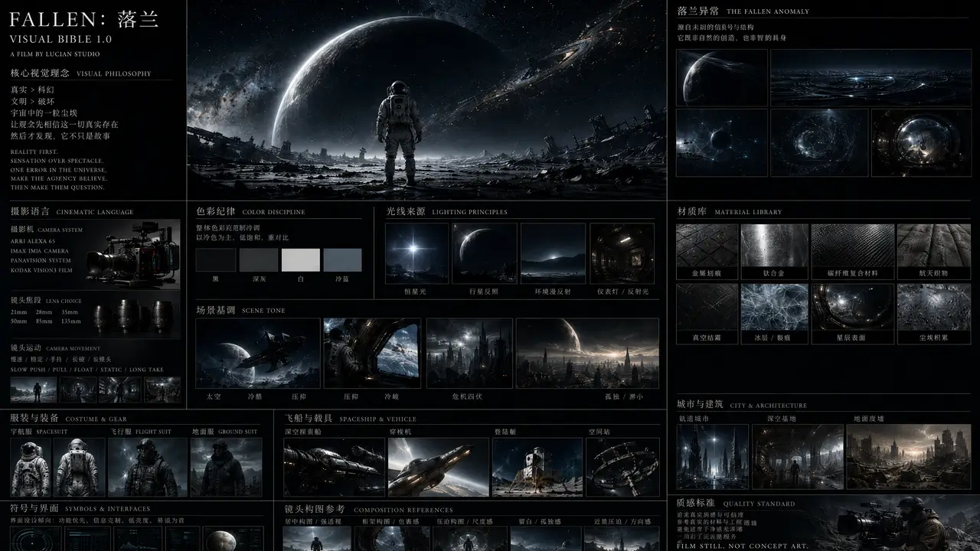Click the cinema camera rig photo
Viewport: 980px width, 551px height.
[134, 253]
